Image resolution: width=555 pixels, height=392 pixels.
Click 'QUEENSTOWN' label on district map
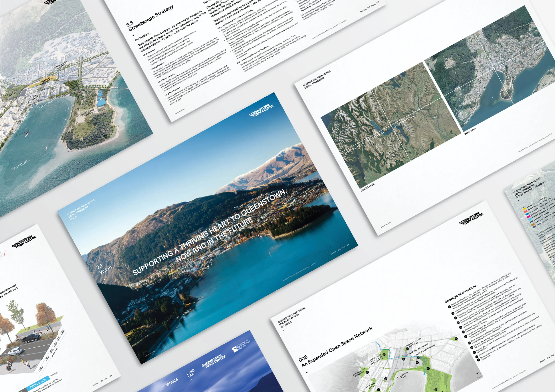click(x=404, y=120)
